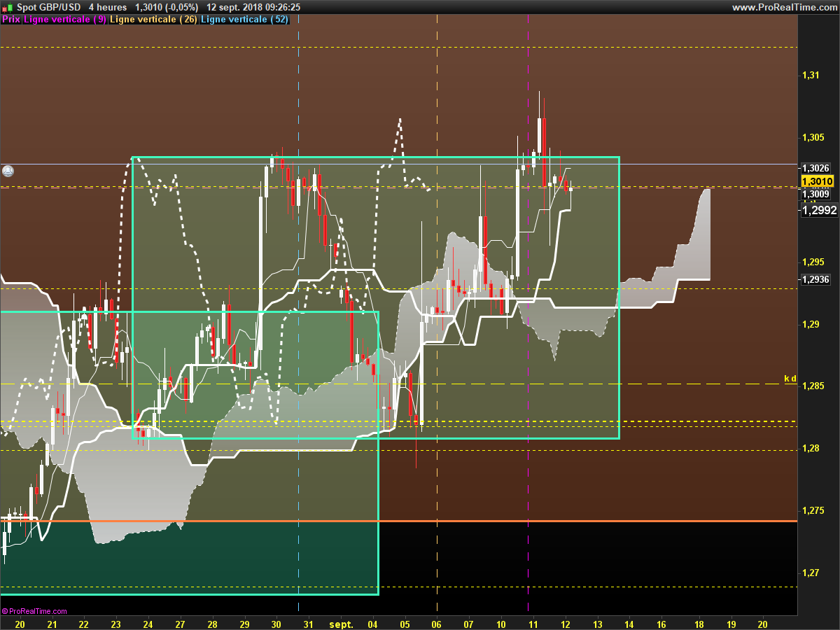The height and width of the screenshot is (630, 840).
Task: Select the Ligne verticale (52) label
Action: click(x=244, y=20)
